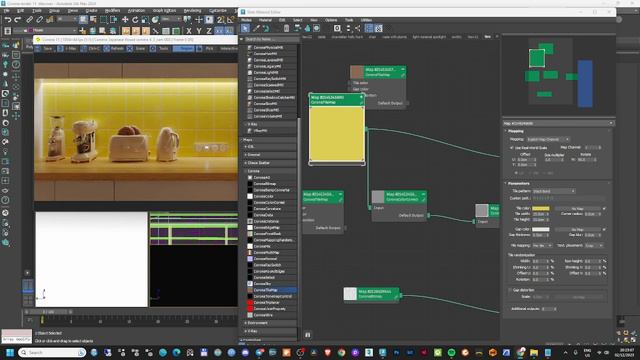The width and height of the screenshot is (640, 360).
Task: Click the Tile width value field
Action: [539, 214]
